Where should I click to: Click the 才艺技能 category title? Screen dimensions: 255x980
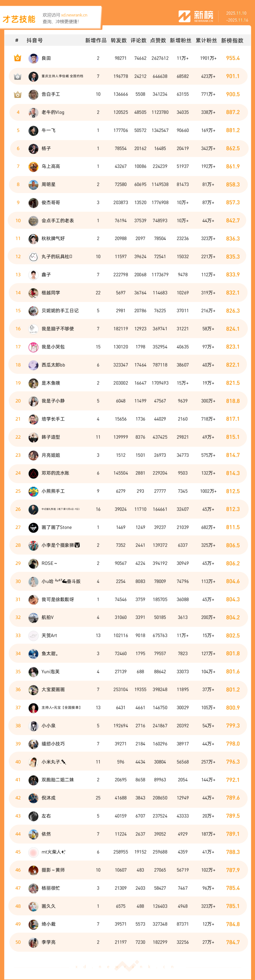coord(19,19)
